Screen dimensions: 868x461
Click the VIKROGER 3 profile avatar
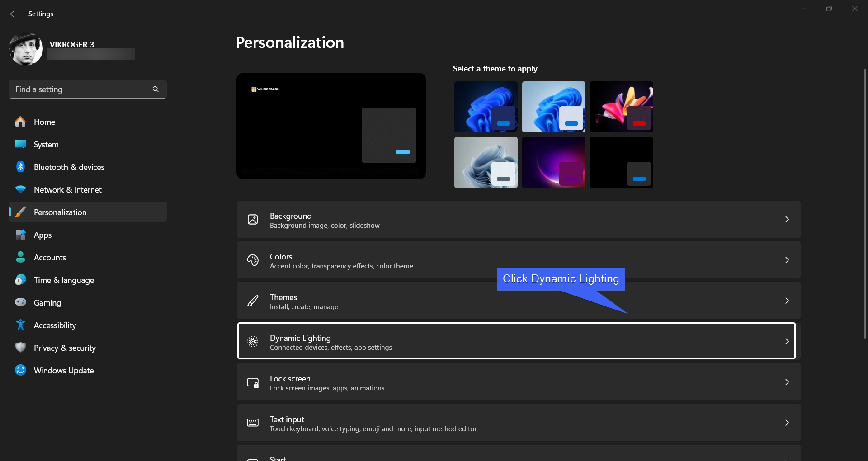[x=26, y=49]
